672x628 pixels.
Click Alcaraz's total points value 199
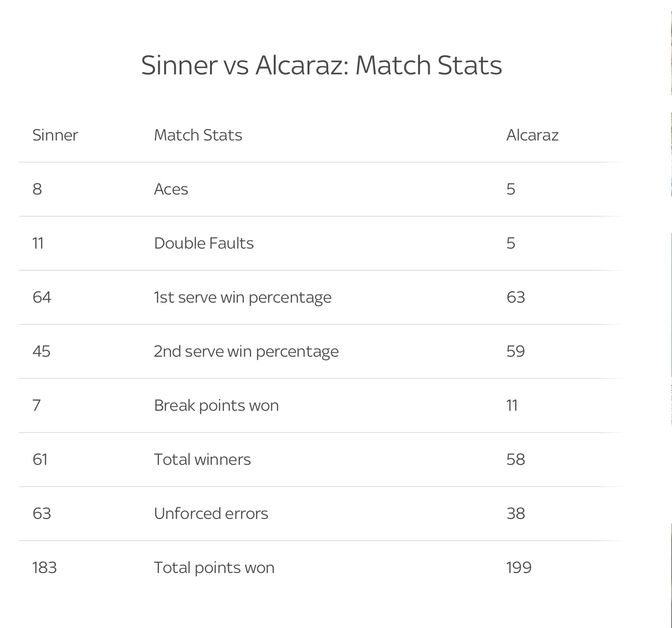click(x=519, y=567)
